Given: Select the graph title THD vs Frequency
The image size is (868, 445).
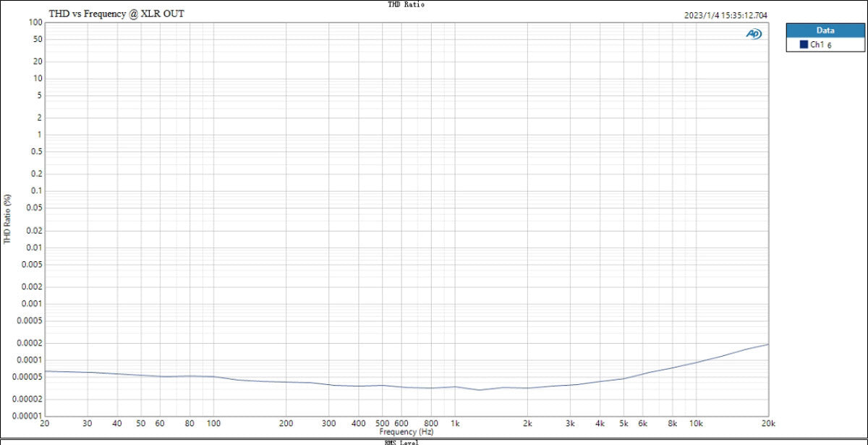Looking at the screenshot, I should tap(116, 14).
